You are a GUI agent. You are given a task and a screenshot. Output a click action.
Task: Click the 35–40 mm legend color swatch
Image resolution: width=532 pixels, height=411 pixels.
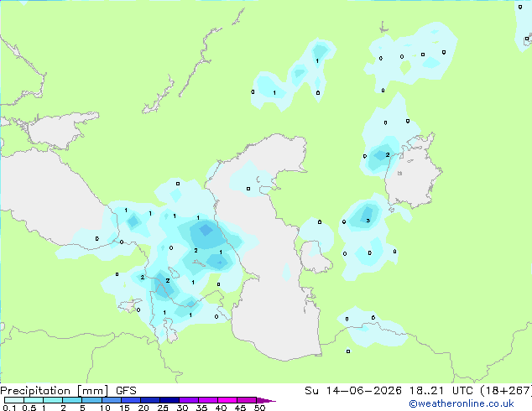point(207,400)
